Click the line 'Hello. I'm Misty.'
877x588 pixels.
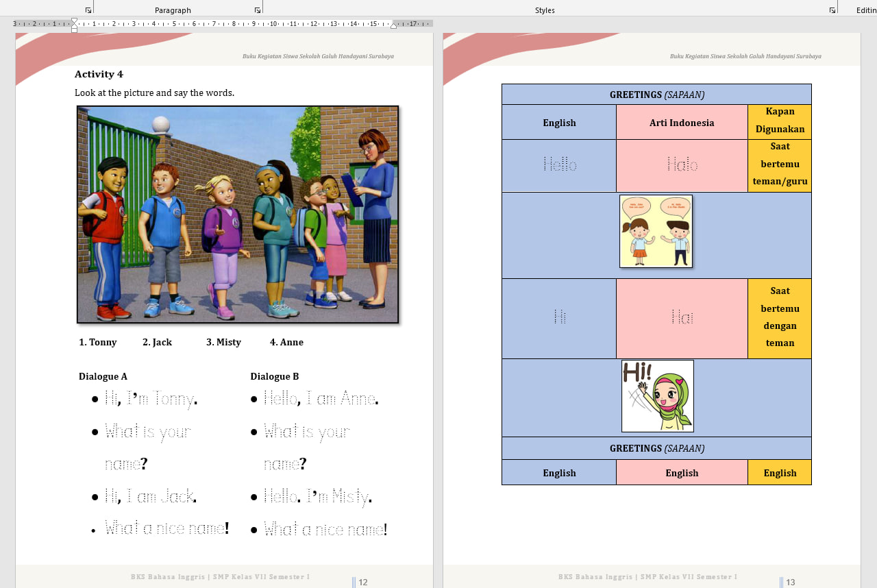click(318, 496)
